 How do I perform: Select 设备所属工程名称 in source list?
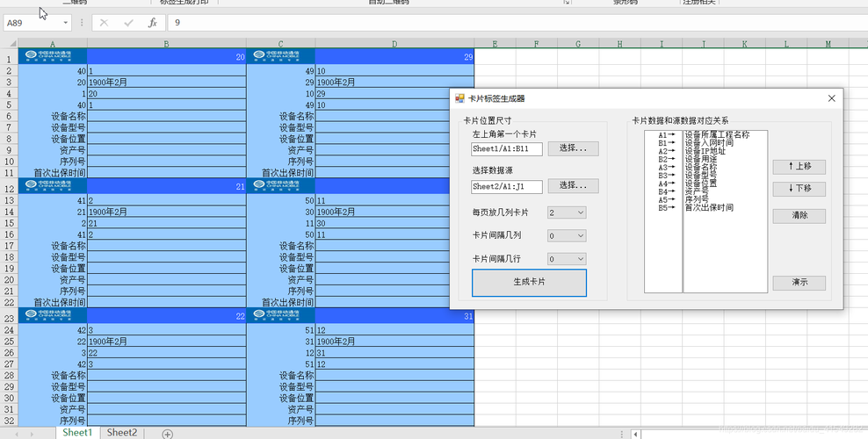click(718, 135)
